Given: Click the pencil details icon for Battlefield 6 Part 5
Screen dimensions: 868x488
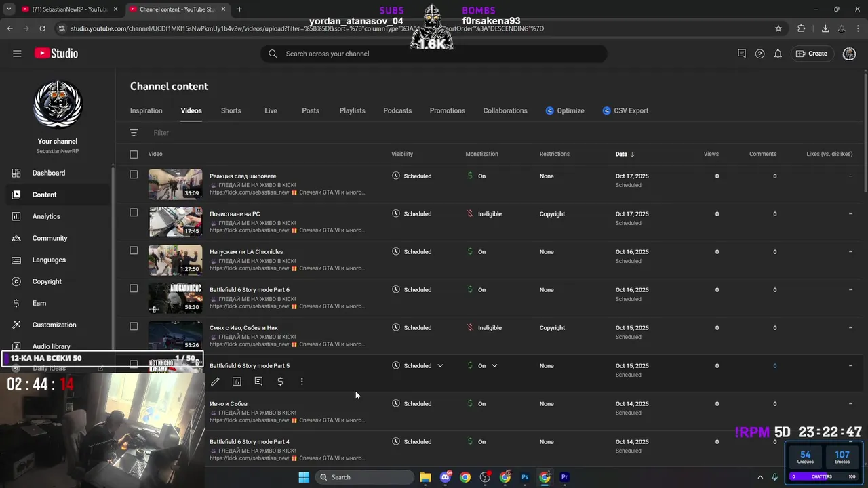Looking at the screenshot, I should point(215,382).
